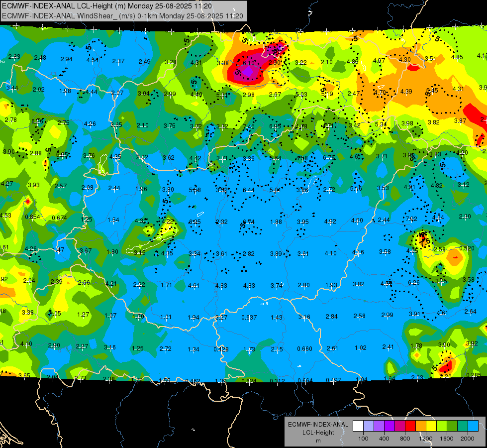487x448 pixels.
Task: Click the wind shear value 5.31
Action: coord(222,95)
